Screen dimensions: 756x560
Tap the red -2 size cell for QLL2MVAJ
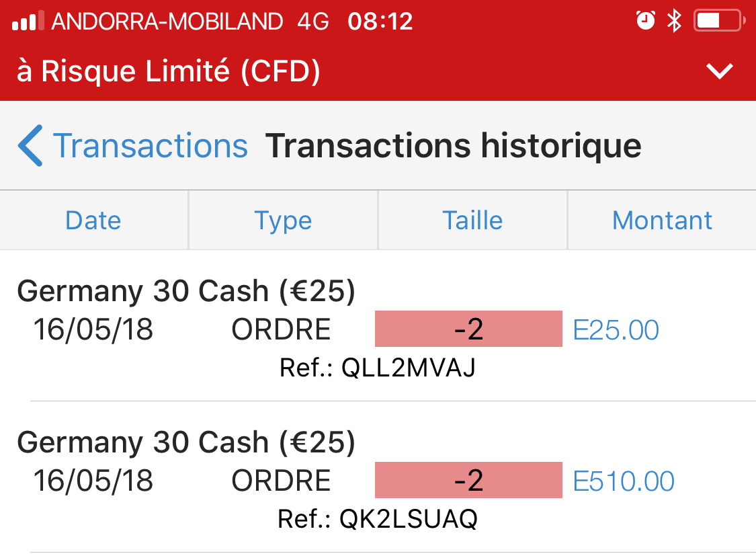(468, 329)
